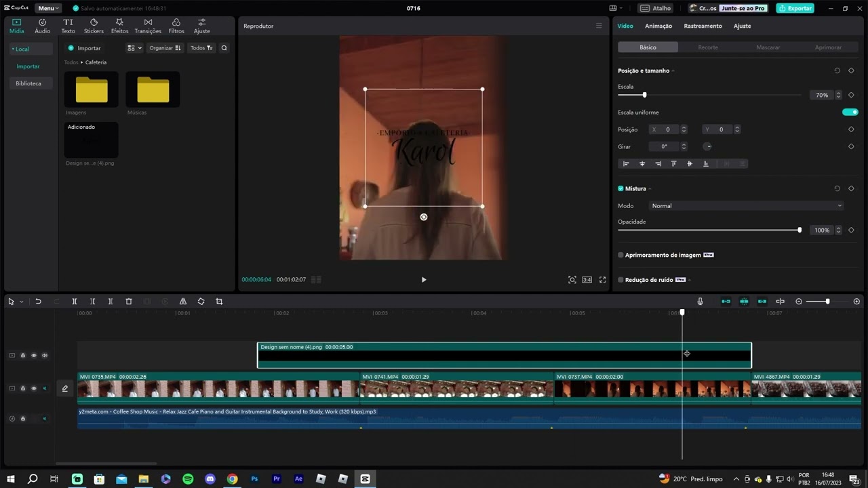The height and width of the screenshot is (488, 868).
Task: Zoom out the timeline
Action: coord(799,302)
